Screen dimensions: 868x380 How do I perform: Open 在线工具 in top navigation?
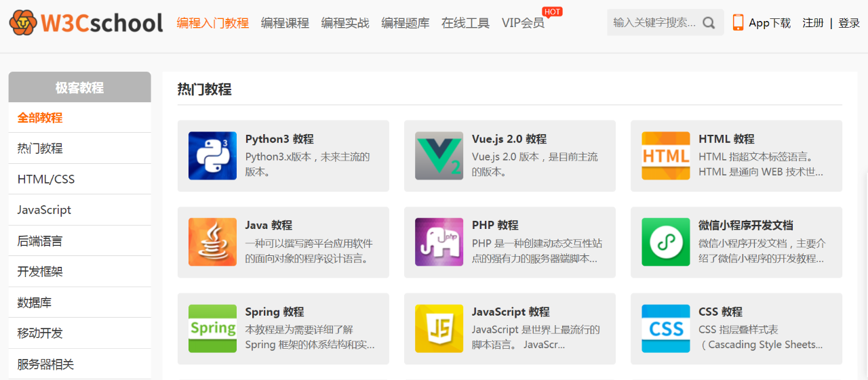click(465, 23)
